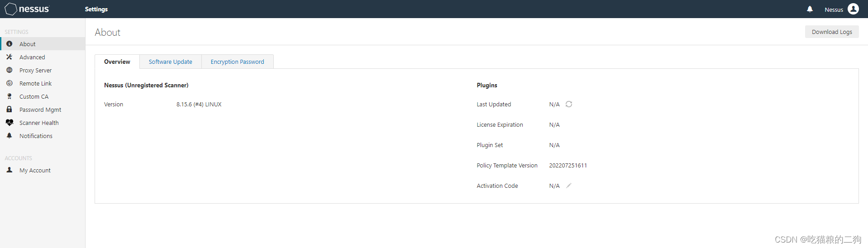Image resolution: width=868 pixels, height=248 pixels.
Task: Click the About info icon in sidebar
Action: [9, 44]
